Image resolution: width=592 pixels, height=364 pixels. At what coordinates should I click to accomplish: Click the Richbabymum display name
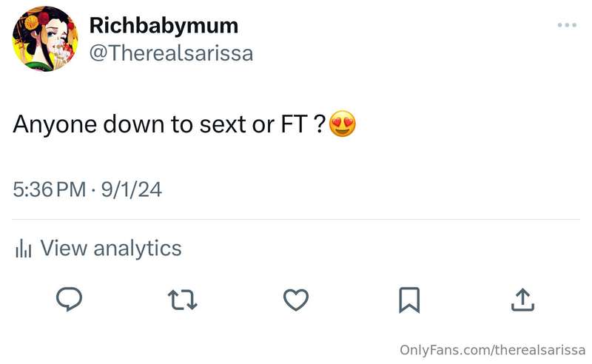164,26
